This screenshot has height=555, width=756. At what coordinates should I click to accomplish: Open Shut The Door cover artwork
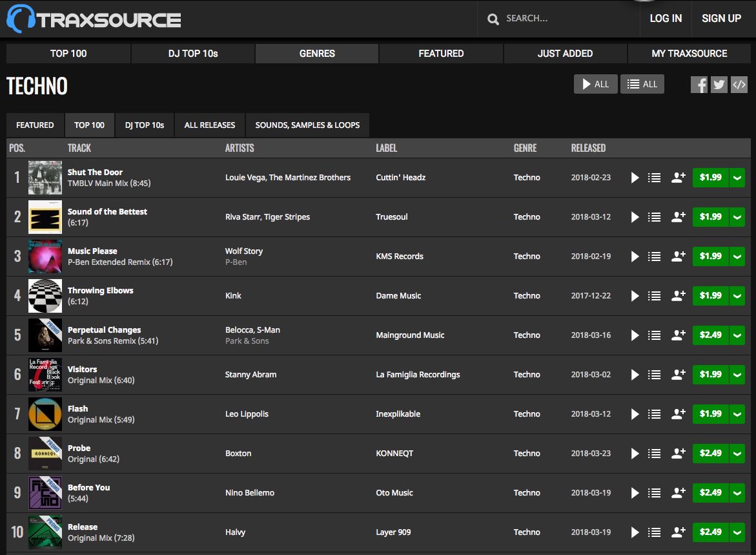(x=45, y=178)
